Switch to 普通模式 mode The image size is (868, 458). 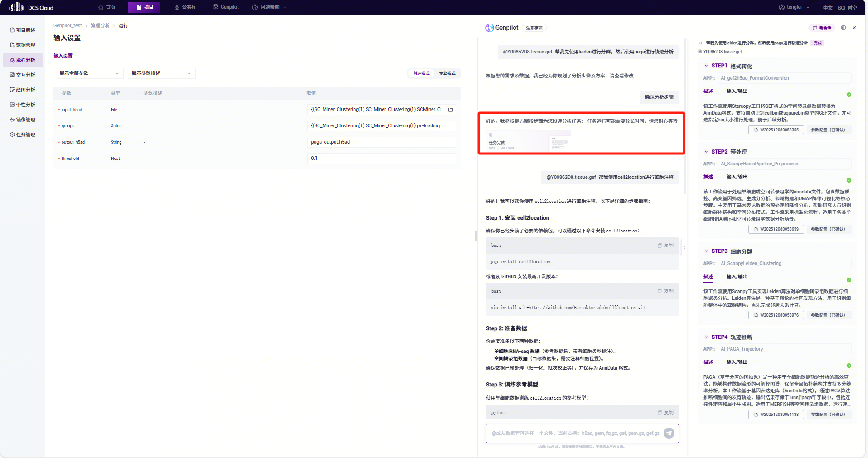coord(421,73)
